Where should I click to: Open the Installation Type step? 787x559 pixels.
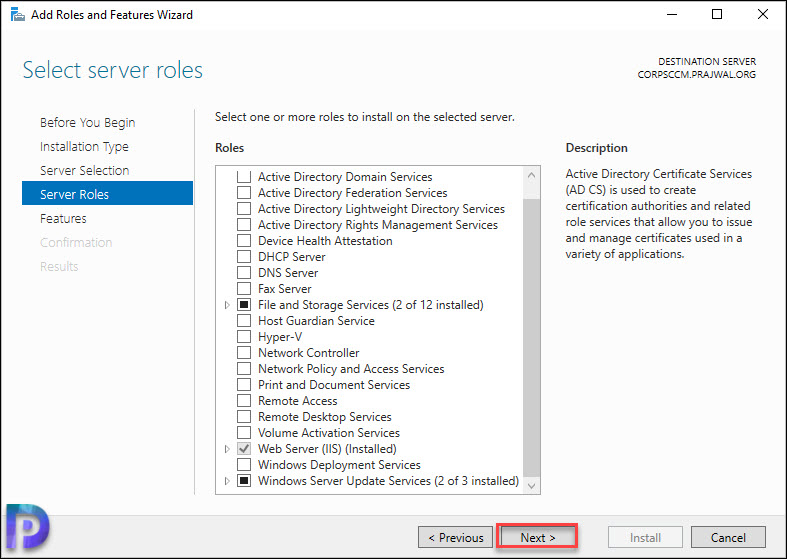pos(84,147)
